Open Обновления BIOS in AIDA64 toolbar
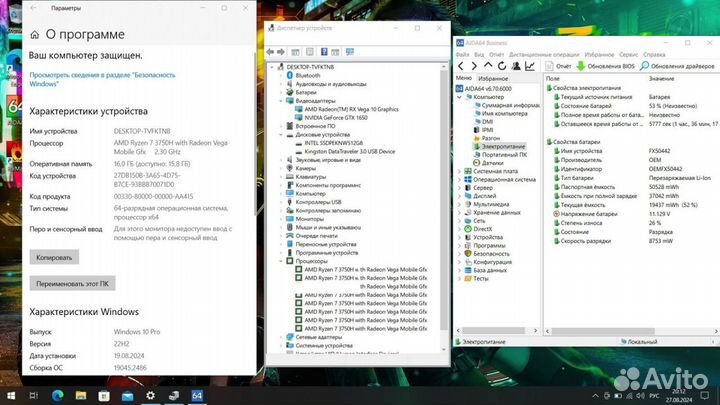 [610, 66]
